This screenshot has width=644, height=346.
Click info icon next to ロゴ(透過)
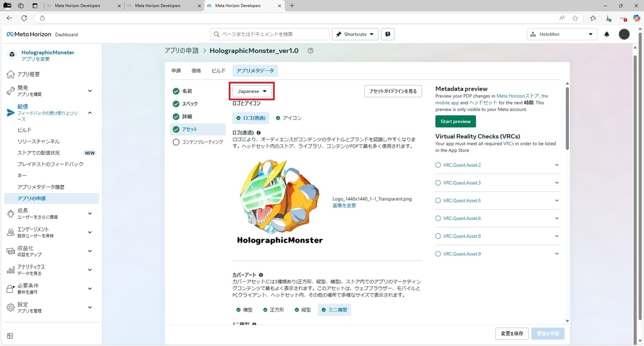point(259,132)
